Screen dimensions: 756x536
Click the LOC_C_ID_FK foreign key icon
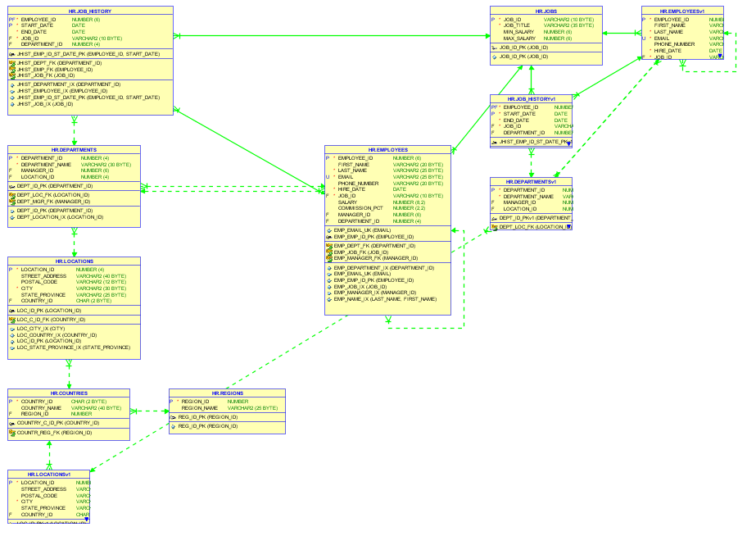pos(12,320)
